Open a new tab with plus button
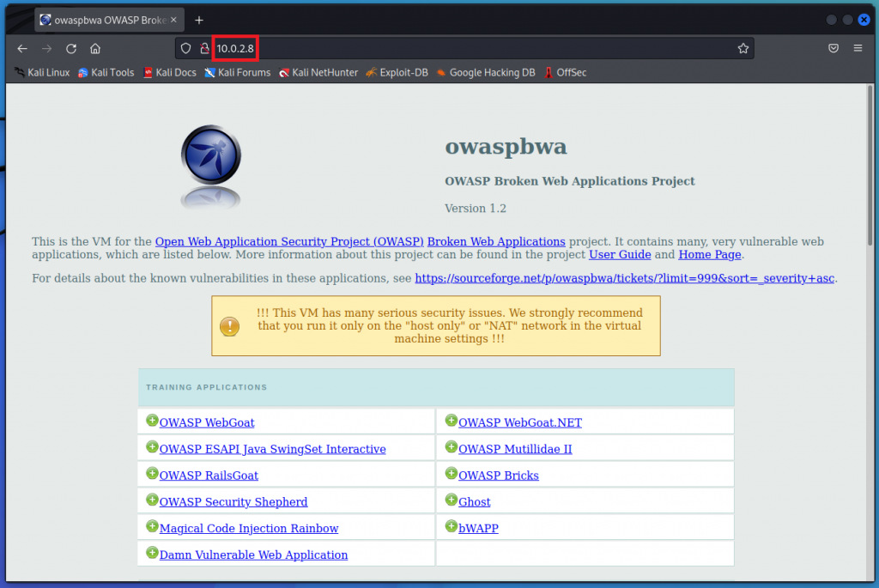This screenshot has width=879, height=588. [199, 21]
